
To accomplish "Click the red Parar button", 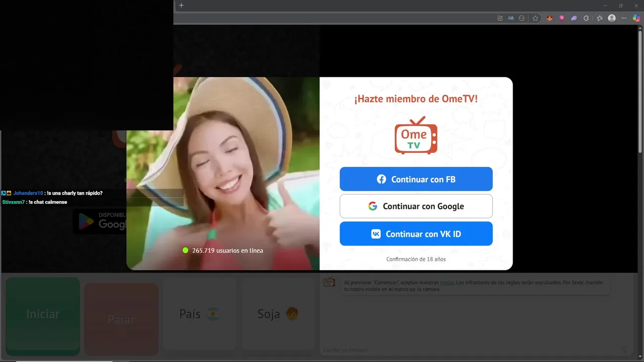I will [121, 319].
